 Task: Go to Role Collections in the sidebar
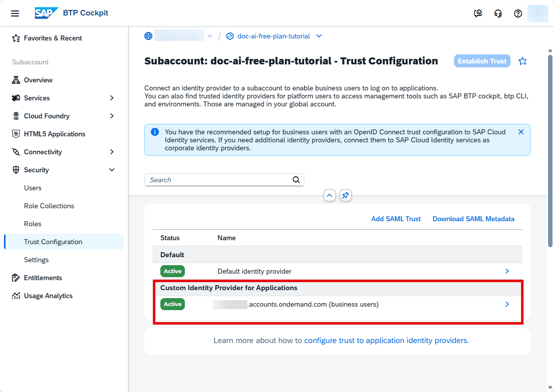[49, 206]
